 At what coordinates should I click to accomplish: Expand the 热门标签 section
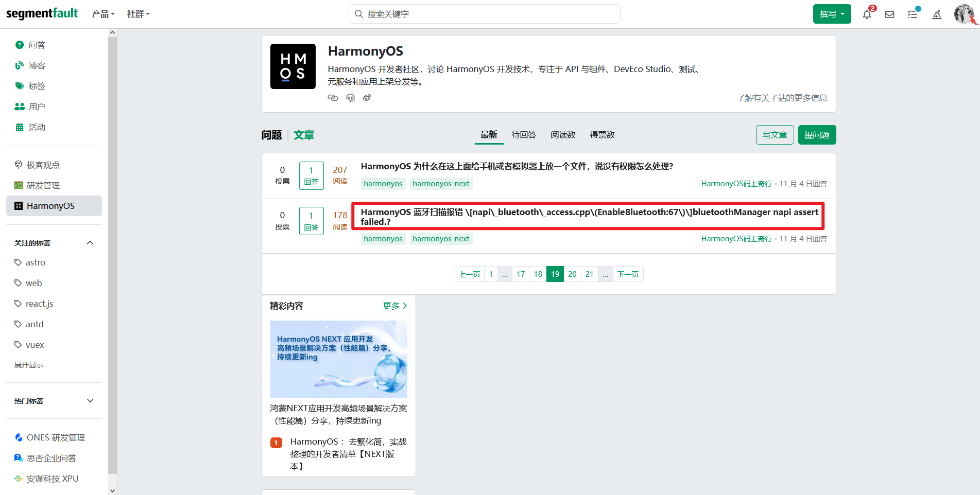[90, 401]
